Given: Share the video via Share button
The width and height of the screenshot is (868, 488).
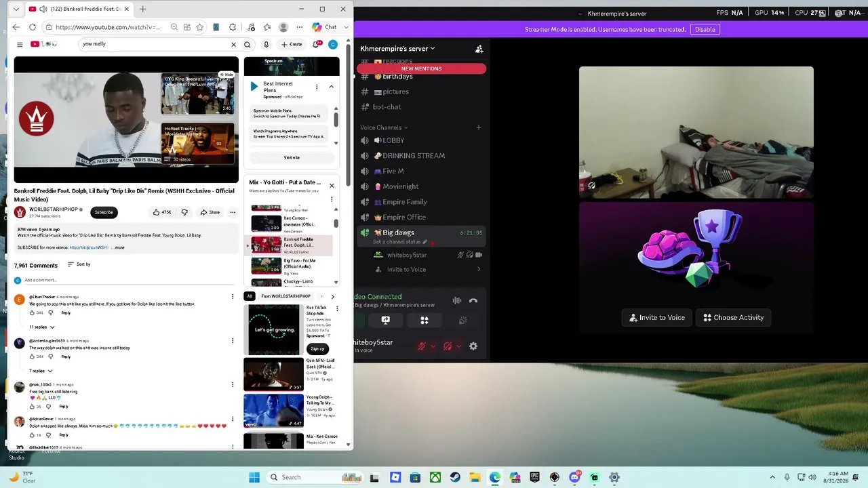Looking at the screenshot, I should tap(210, 212).
